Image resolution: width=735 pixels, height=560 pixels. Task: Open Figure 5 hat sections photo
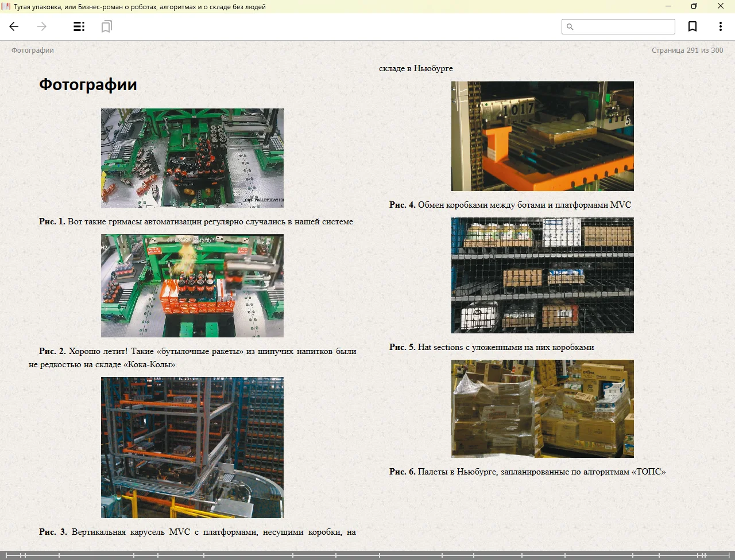[543, 275]
